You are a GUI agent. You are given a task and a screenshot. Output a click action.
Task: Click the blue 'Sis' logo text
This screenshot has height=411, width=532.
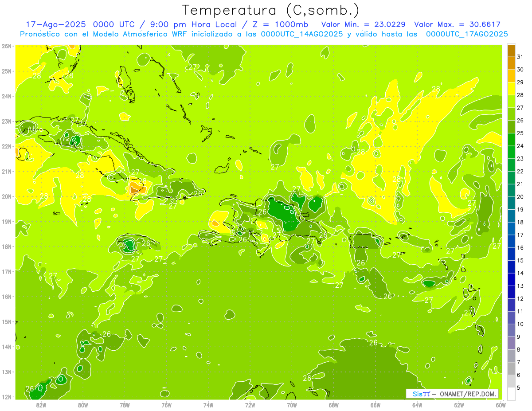pyautogui.click(x=418, y=394)
